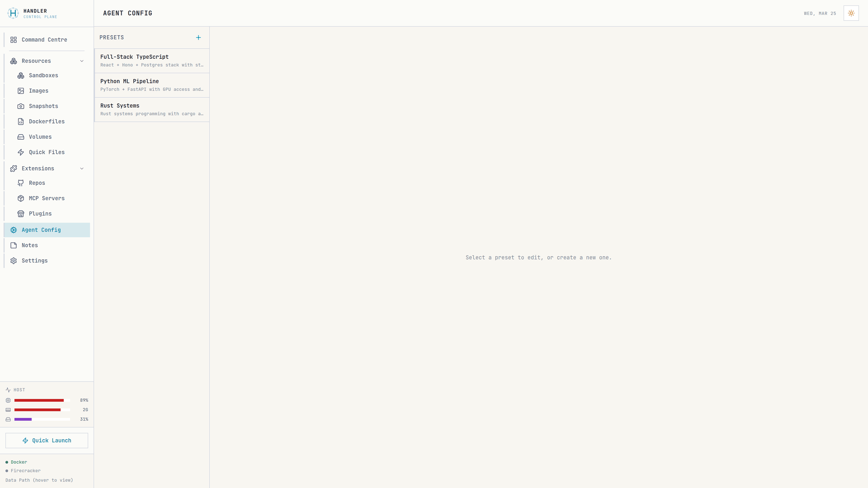Open Volumes in sidebar
This screenshot has height=488, width=868.
pyautogui.click(x=40, y=137)
